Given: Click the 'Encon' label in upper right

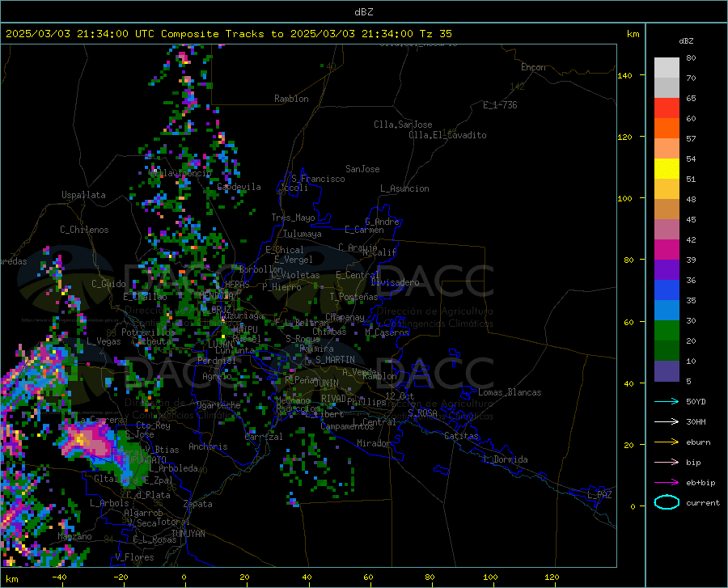Looking at the screenshot, I should (x=533, y=67).
